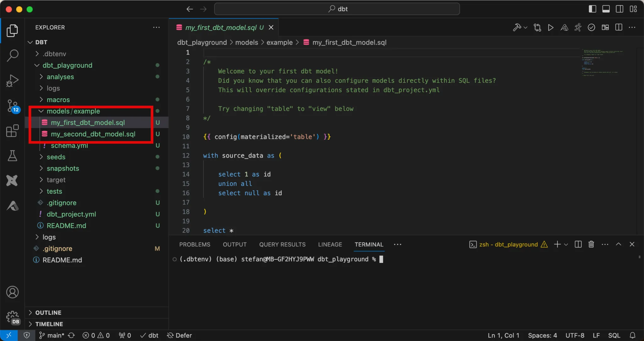
Task: Collapse the dbt_playground folder
Action: click(67, 65)
